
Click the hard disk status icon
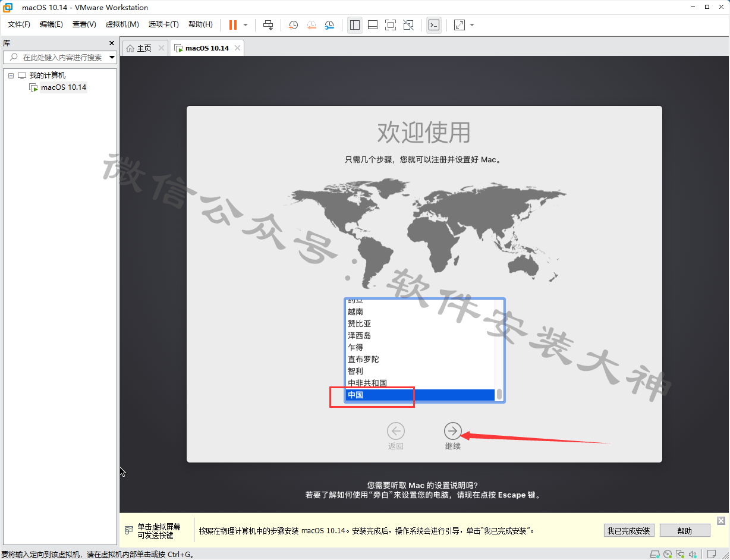point(654,554)
